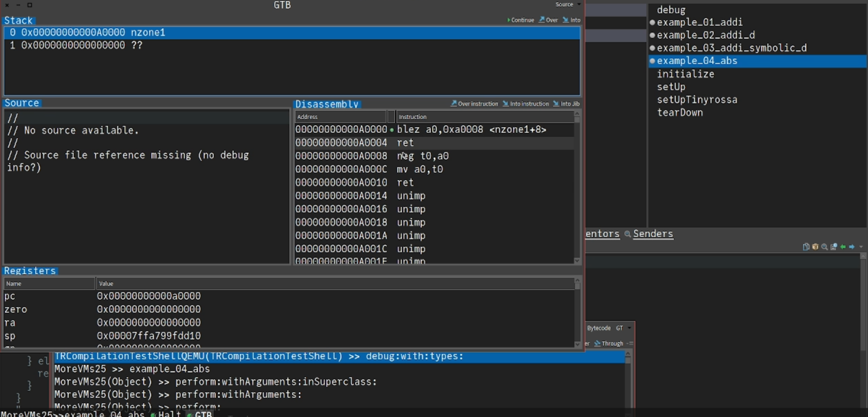
Task: Switch to the Disassembly panel tab
Action: pyautogui.click(x=327, y=104)
